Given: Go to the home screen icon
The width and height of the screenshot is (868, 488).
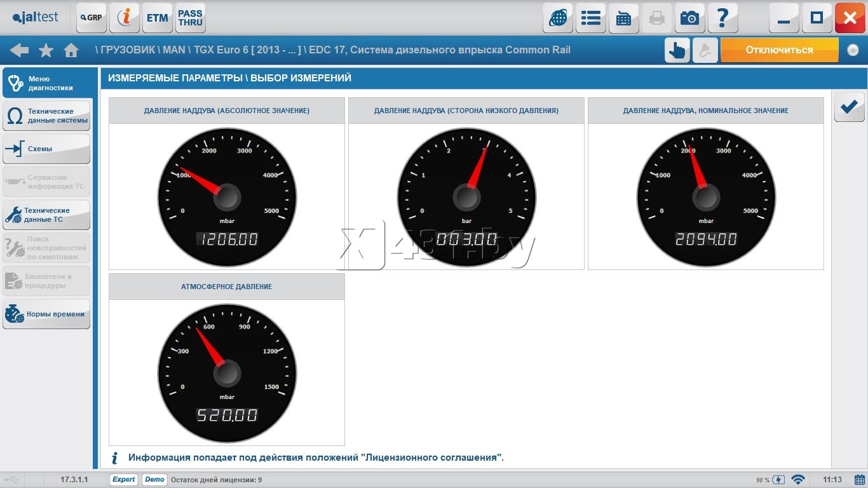Looking at the screenshot, I should click(x=71, y=50).
